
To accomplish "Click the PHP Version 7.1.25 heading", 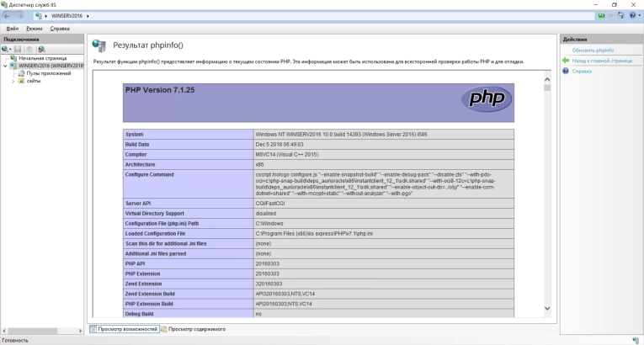I will pos(160,90).
